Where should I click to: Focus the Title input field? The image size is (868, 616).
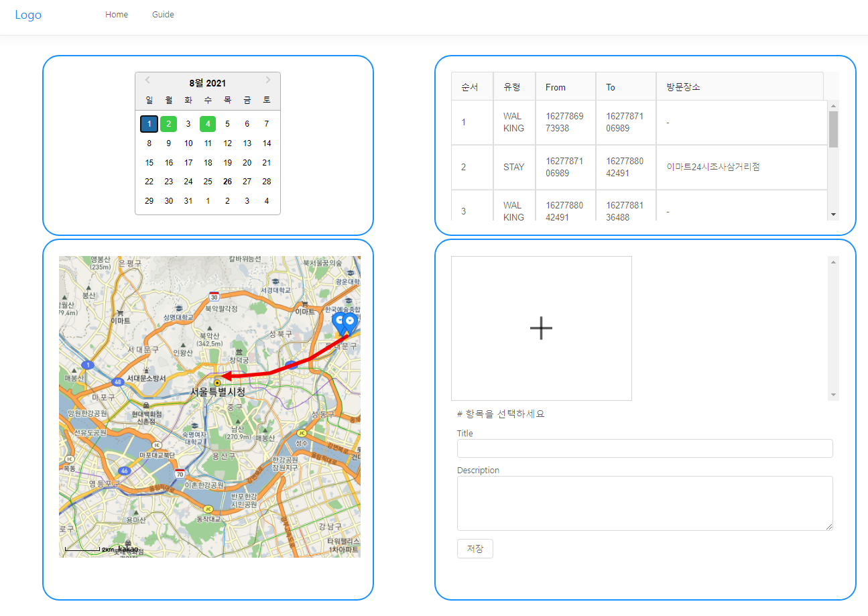645,448
